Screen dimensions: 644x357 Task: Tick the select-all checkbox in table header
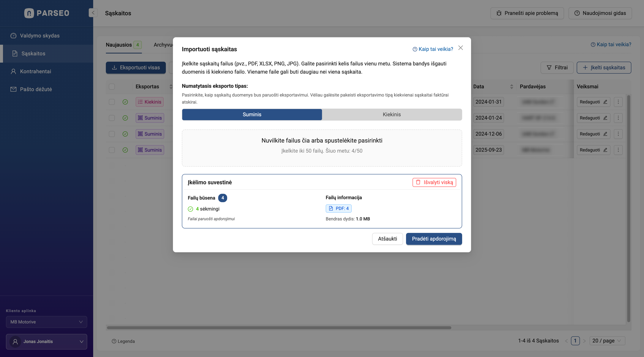112,86
